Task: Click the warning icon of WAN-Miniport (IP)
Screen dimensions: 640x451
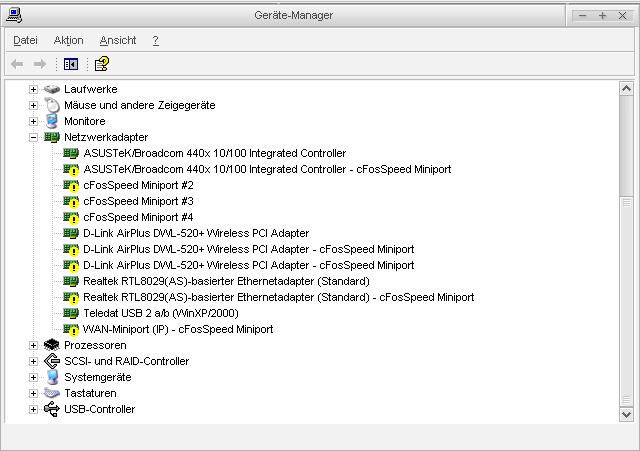Action: [x=71, y=329]
